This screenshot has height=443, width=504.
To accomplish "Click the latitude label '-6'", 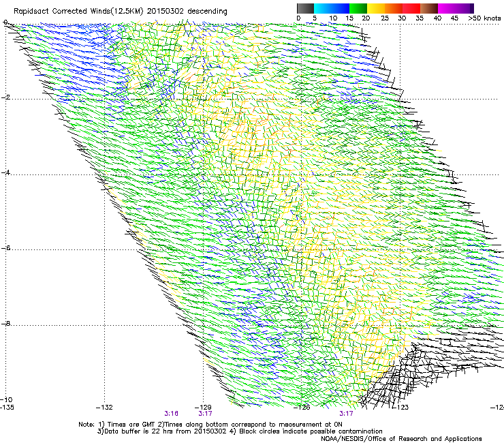I will 5,248.
